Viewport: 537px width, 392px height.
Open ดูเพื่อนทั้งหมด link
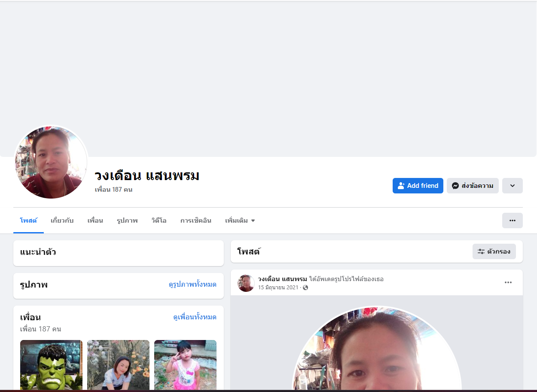pos(195,317)
